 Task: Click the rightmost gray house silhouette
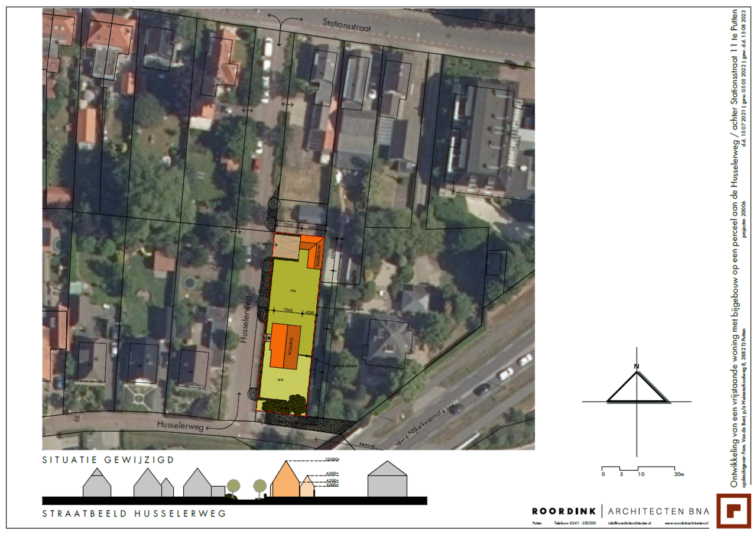(387, 480)
